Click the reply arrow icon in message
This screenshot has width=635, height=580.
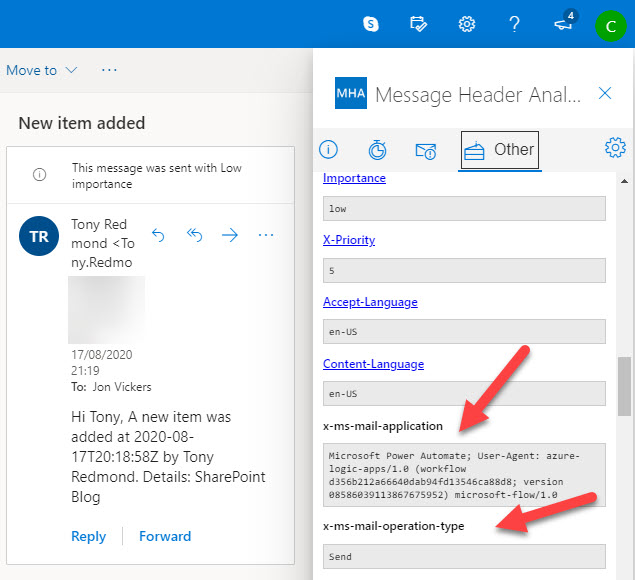click(158, 235)
